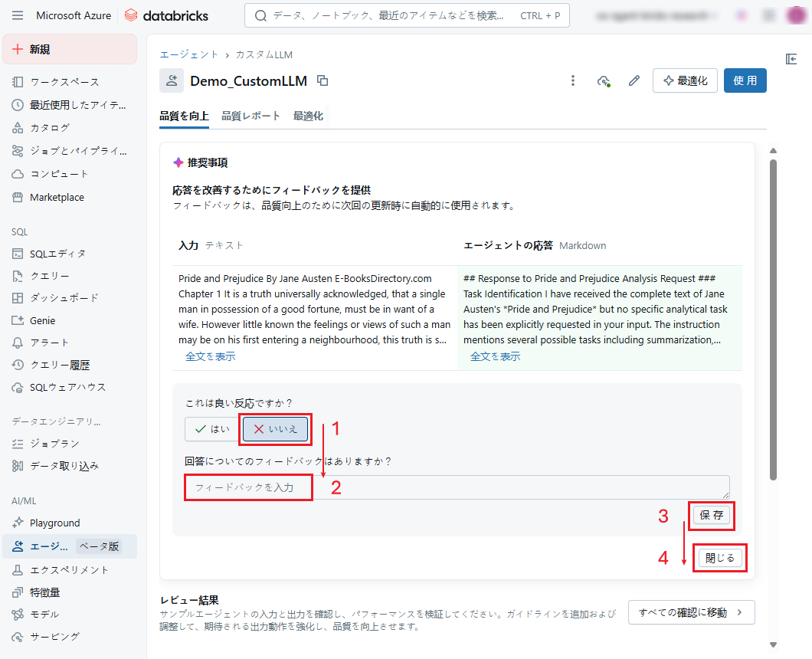Open the hamburger navigation menu
Image resolution: width=812 pixels, height=659 pixels.
[x=18, y=15]
